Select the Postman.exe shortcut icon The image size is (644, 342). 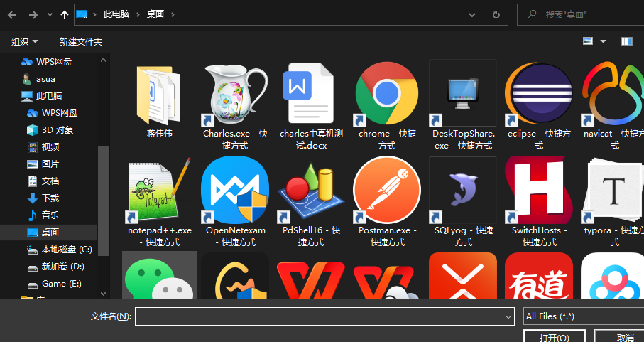[387, 191]
